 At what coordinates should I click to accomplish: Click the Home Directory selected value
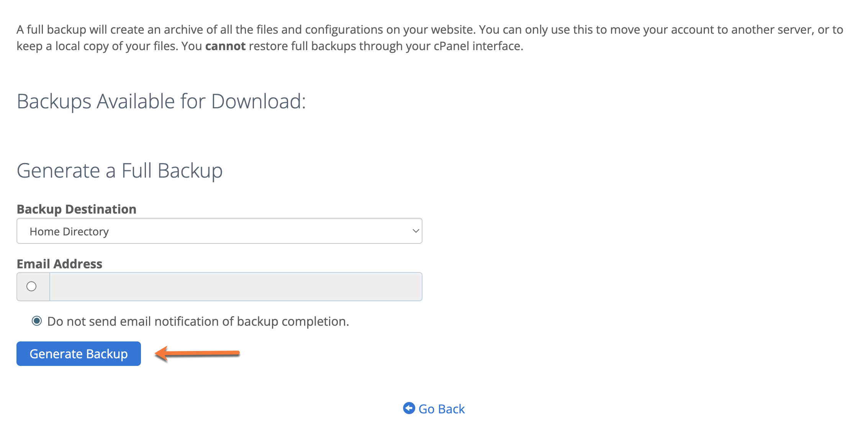(69, 232)
